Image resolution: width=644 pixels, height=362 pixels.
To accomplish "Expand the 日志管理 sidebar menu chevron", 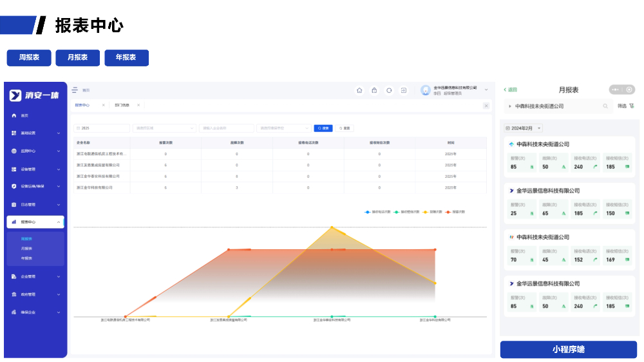I will click(59, 205).
